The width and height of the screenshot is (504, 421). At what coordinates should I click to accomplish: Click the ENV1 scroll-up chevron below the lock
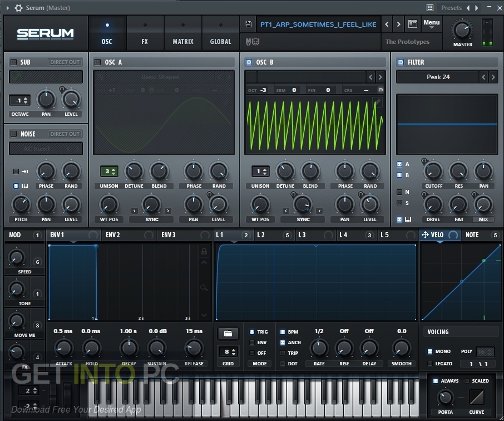pyautogui.click(x=204, y=263)
